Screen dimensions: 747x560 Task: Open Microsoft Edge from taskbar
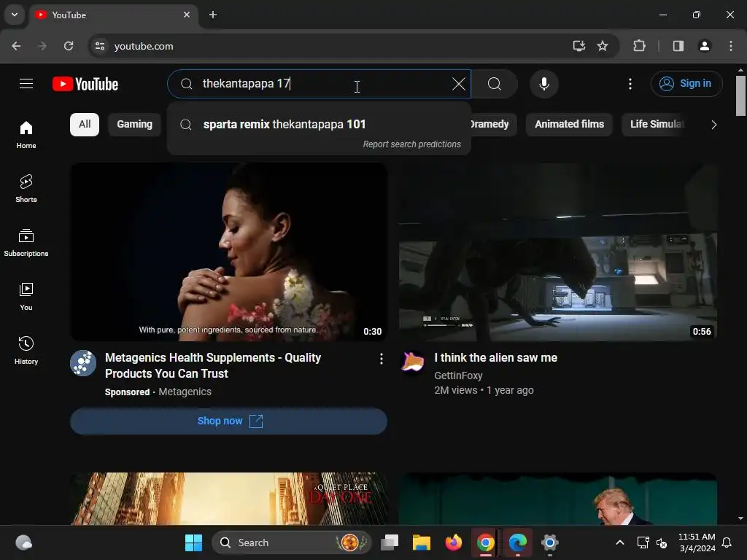click(x=517, y=542)
